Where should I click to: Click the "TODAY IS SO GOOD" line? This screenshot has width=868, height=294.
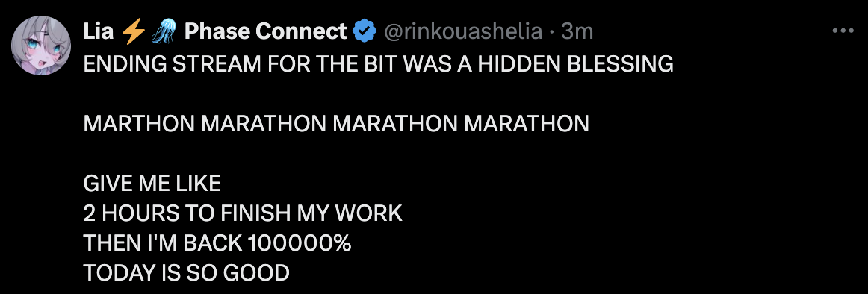186,273
